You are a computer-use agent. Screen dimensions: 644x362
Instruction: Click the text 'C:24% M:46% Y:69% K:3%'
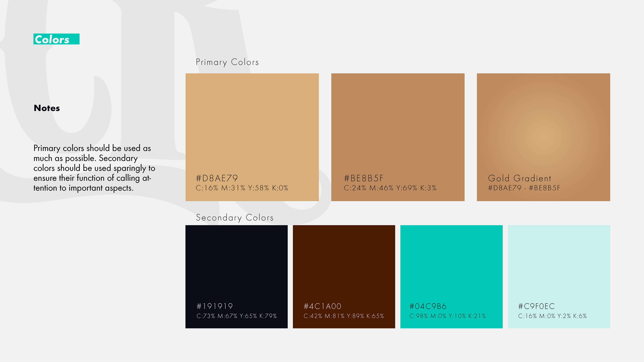point(390,188)
